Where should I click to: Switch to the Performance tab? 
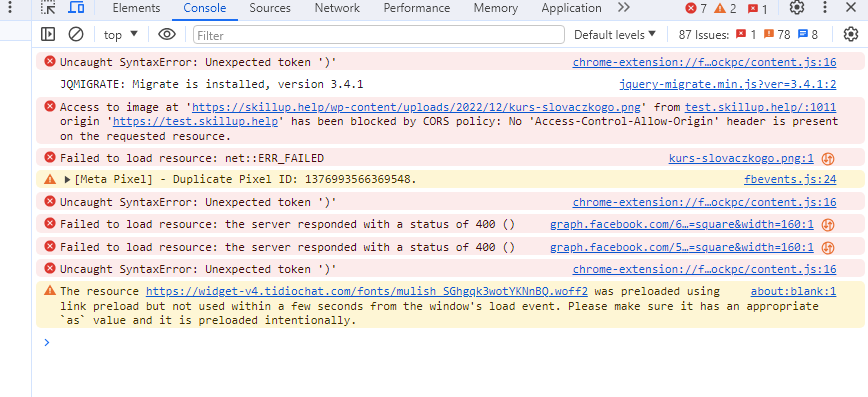(x=417, y=8)
